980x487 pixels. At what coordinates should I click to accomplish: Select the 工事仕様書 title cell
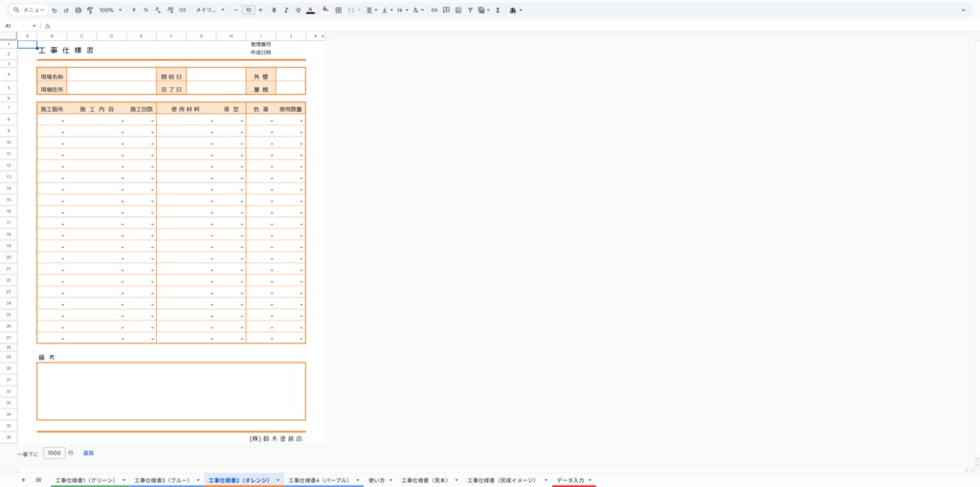(x=66, y=50)
